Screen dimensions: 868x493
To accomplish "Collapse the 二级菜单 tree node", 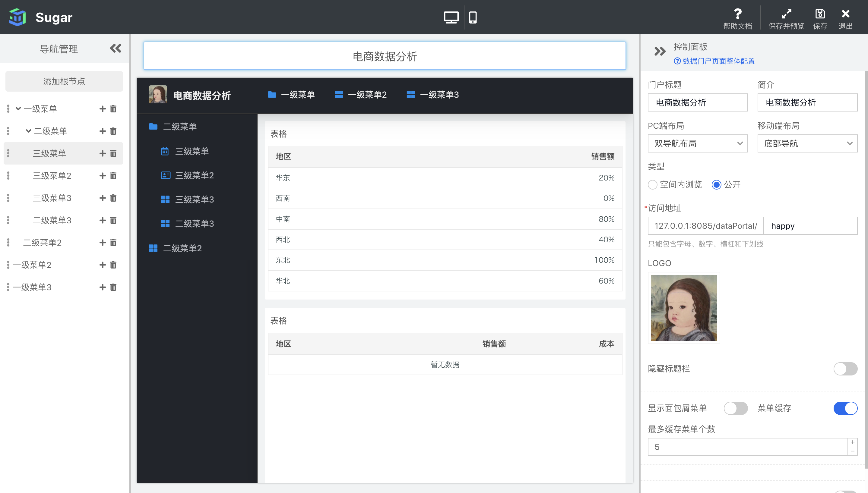I will [28, 131].
